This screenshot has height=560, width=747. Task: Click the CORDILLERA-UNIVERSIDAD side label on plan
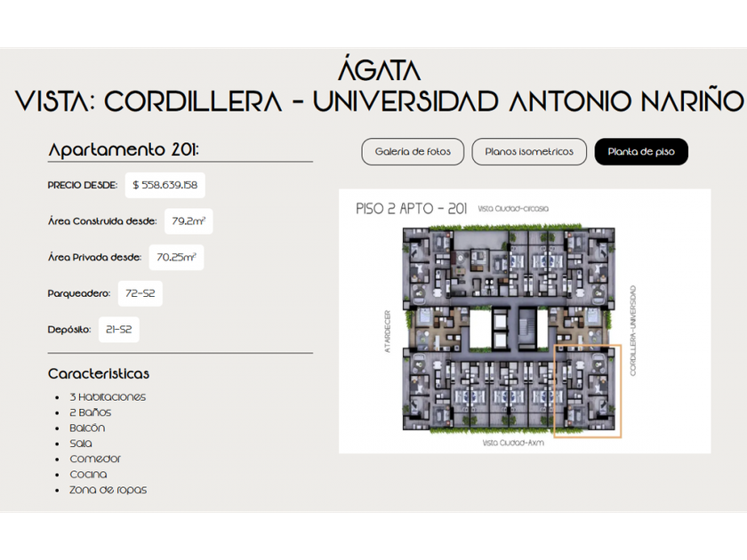(632, 331)
